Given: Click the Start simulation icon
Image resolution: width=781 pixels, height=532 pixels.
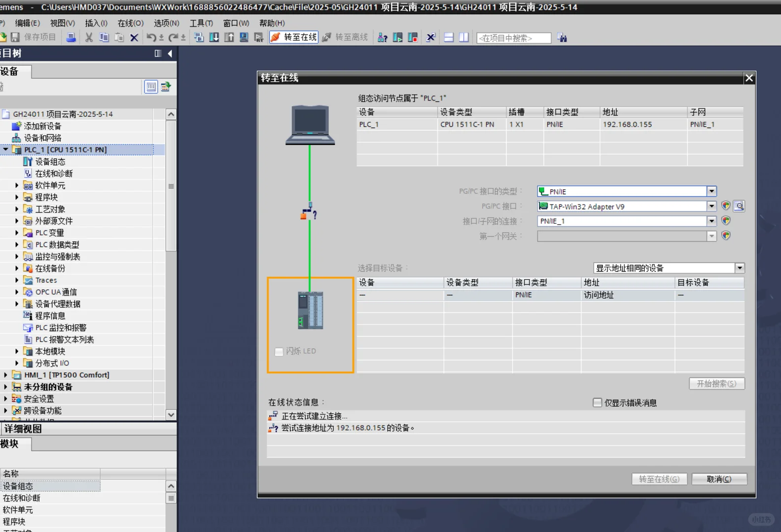Looking at the screenshot, I should (244, 37).
